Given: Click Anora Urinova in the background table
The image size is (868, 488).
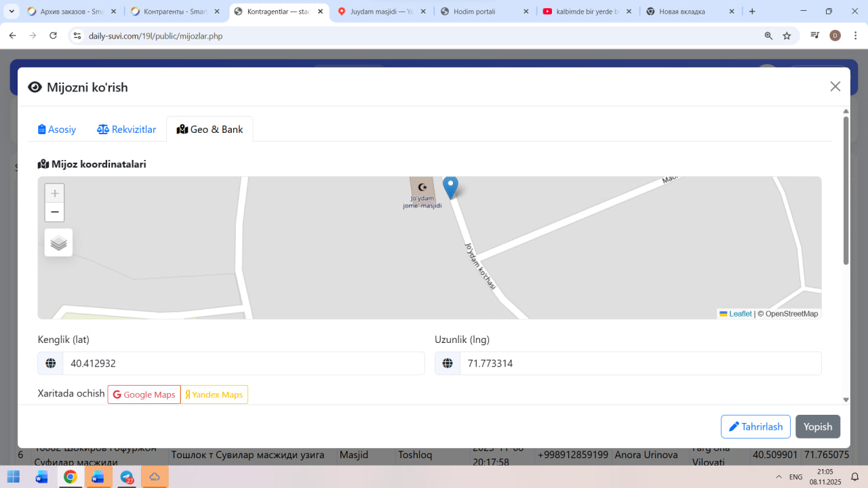Looking at the screenshot, I should [x=646, y=455].
